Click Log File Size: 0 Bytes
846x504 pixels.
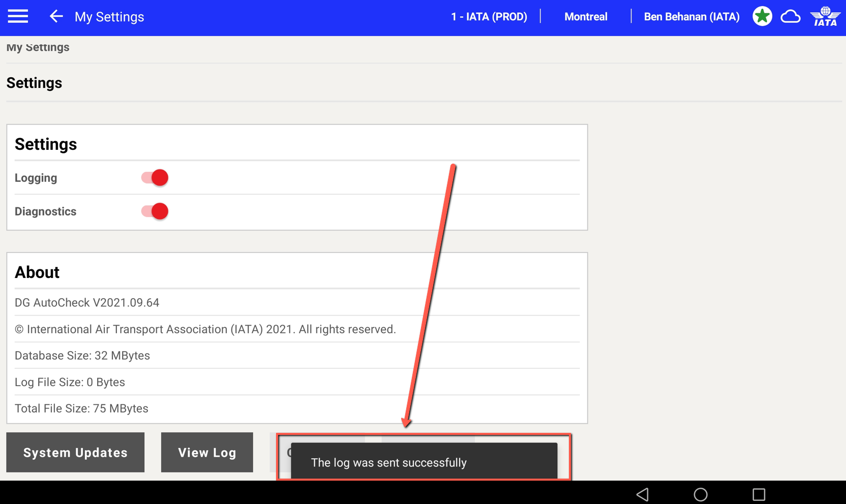point(70,382)
